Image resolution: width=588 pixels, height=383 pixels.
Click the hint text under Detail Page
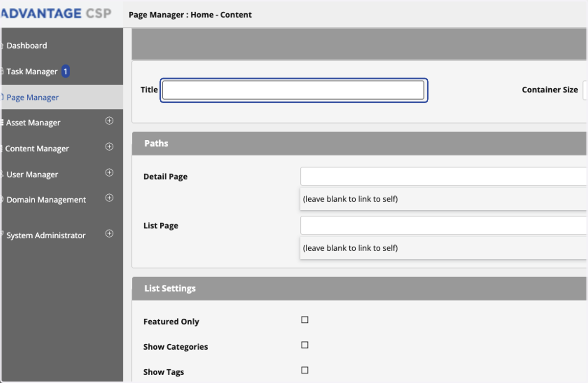[350, 199]
